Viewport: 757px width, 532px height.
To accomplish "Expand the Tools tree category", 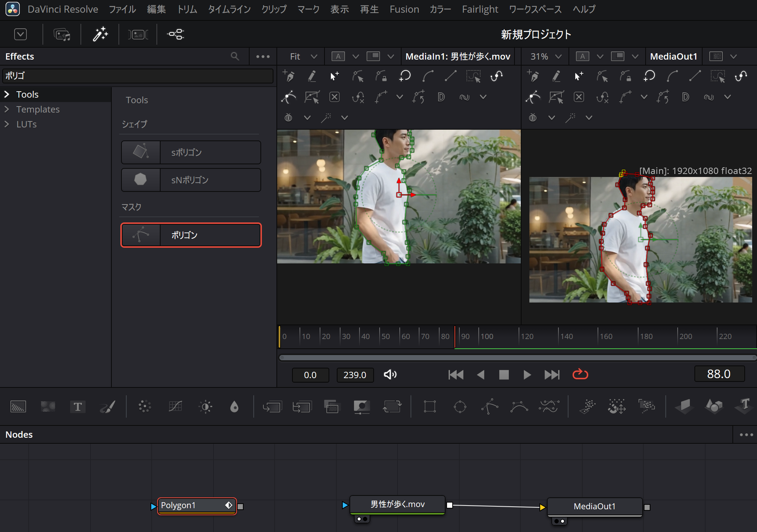I will point(7,94).
